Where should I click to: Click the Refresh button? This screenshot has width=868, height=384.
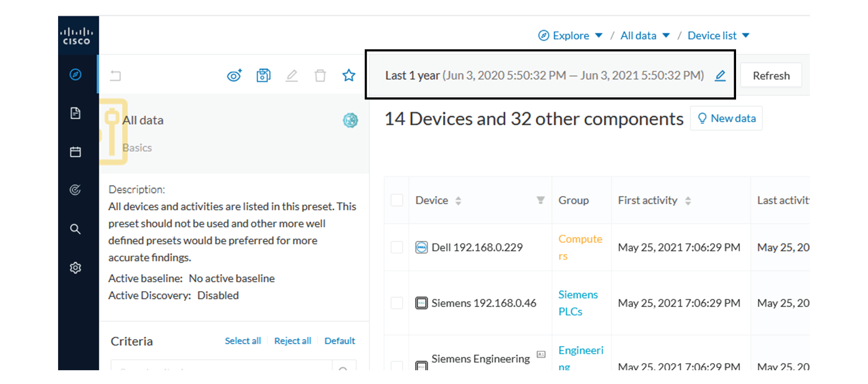(x=771, y=76)
